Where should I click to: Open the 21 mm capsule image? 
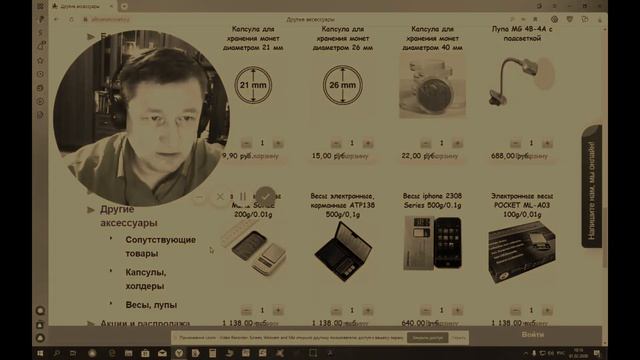click(253, 85)
